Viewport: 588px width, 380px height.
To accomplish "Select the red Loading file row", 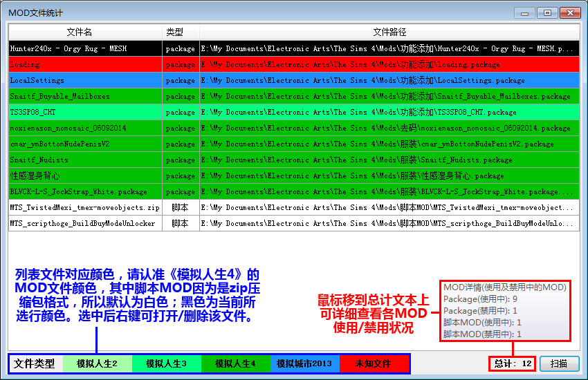I will point(85,65).
